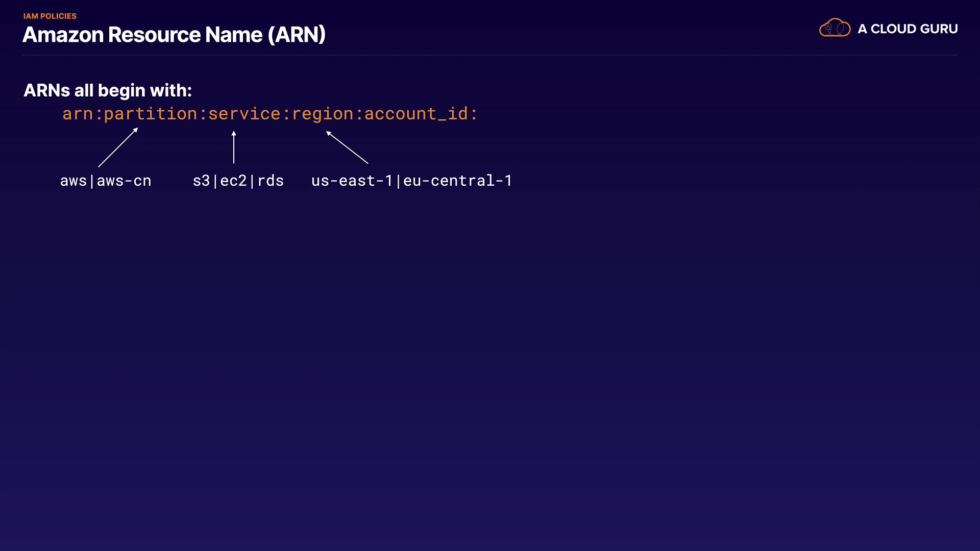Click the "rds" service example
Screen dimensions: 980x551
click(x=271, y=181)
